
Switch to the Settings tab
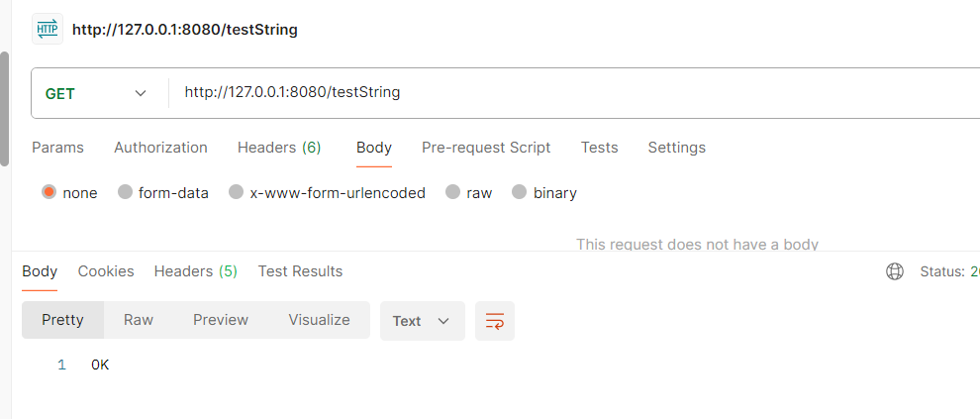[x=676, y=148]
